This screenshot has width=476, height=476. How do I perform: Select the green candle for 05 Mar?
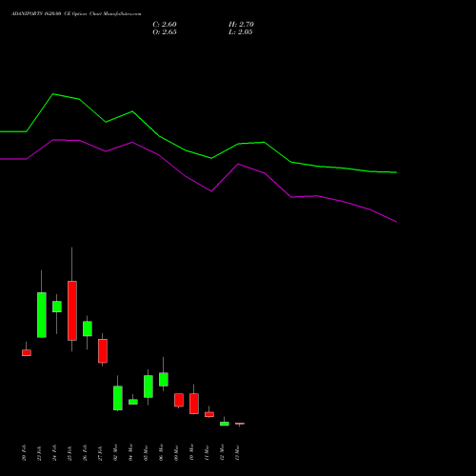tap(149, 387)
